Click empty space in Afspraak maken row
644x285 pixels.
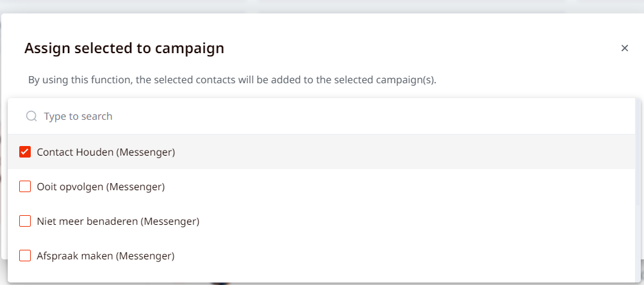pyautogui.click(x=402, y=256)
